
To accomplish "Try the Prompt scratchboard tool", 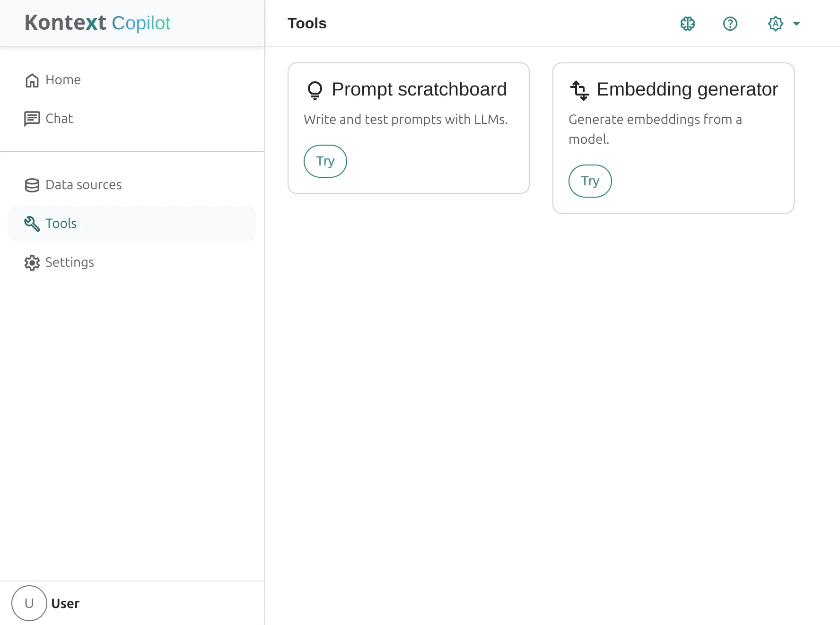I will click(x=325, y=161).
